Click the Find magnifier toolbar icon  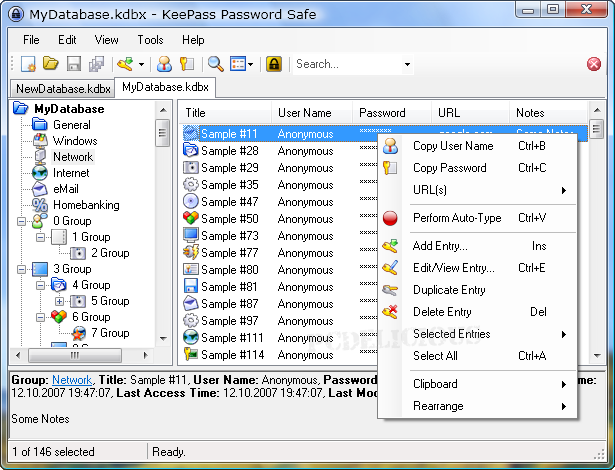(215, 64)
